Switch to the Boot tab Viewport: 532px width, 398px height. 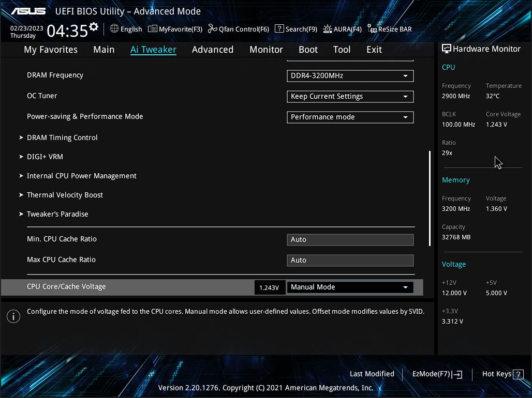[x=308, y=50]
